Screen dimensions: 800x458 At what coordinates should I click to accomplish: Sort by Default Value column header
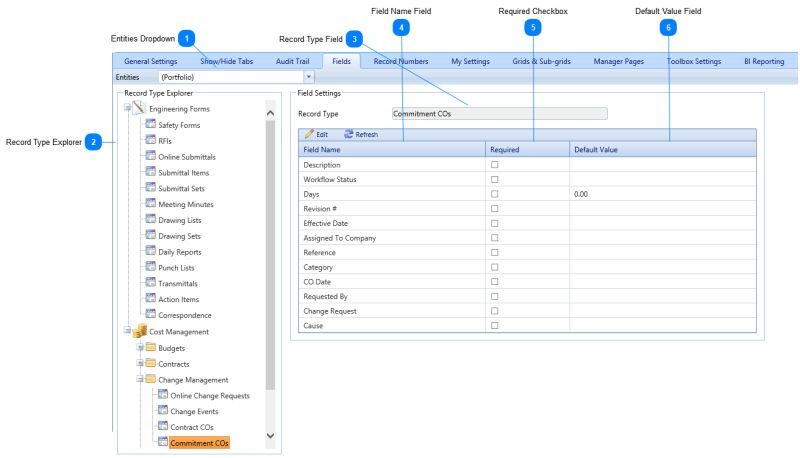tap(663, 149)
